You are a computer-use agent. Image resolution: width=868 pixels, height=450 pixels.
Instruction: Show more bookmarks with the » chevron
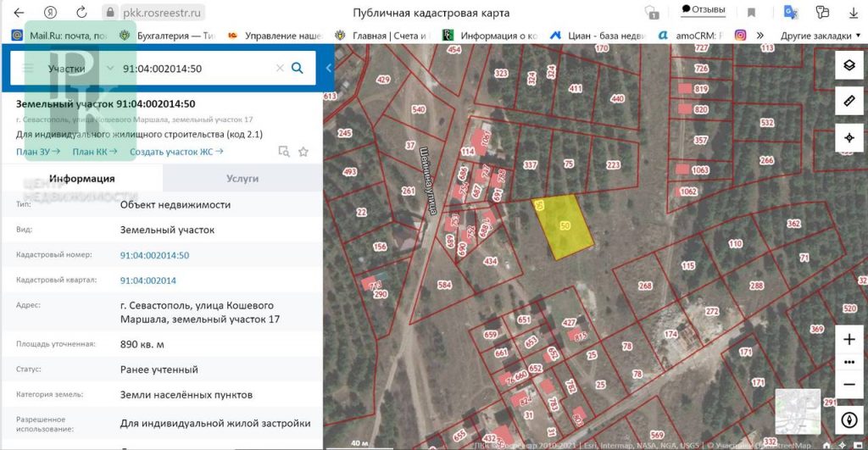pos(760,36)
